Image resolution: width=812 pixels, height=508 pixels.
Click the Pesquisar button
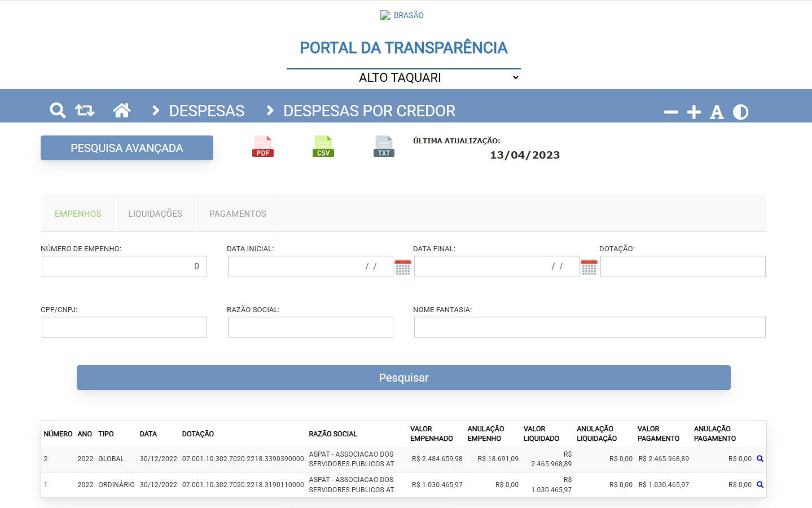(x=403, y=378)
